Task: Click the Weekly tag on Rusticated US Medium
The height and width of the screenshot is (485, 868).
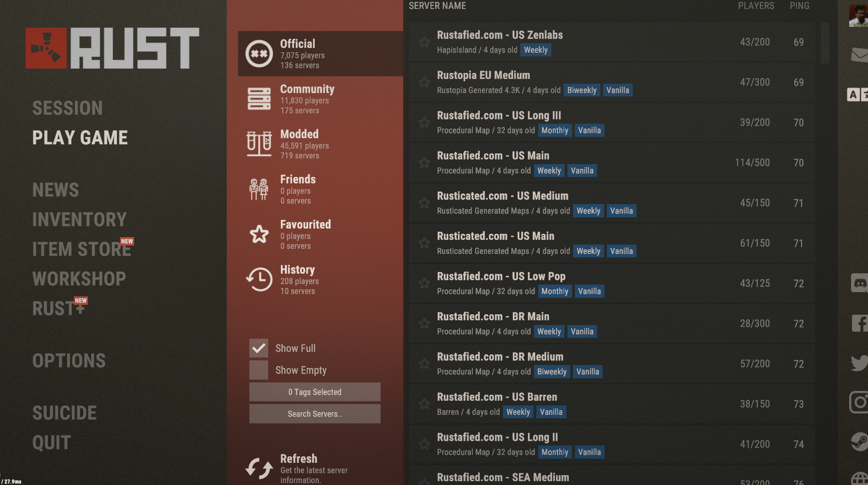Action: (588, 211)
